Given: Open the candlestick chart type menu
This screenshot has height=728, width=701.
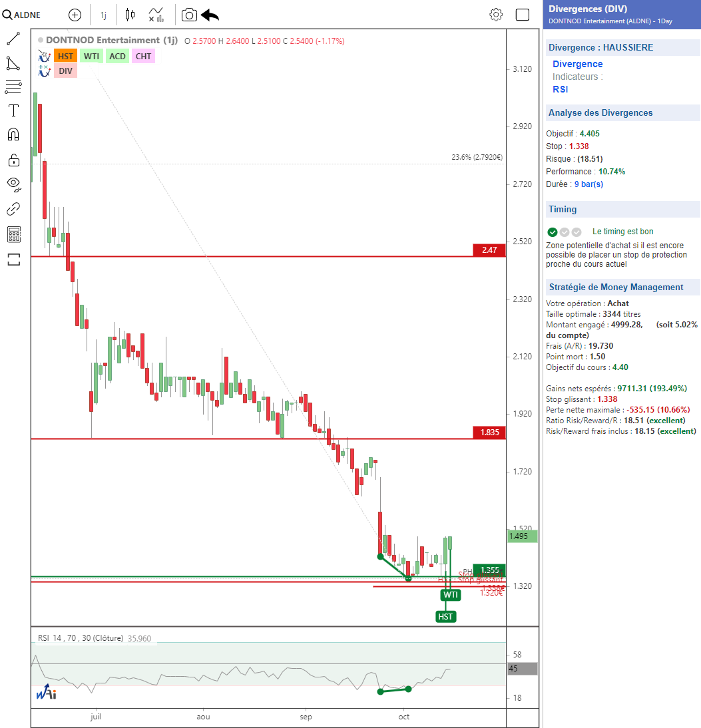Looking at the screenshot, I should (x=130, y=15).
